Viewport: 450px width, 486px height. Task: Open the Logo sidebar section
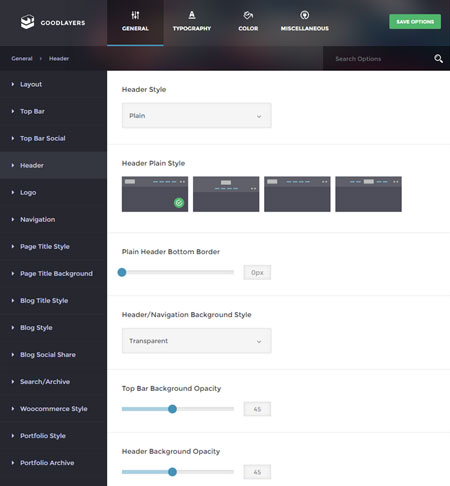pos(53,192)
